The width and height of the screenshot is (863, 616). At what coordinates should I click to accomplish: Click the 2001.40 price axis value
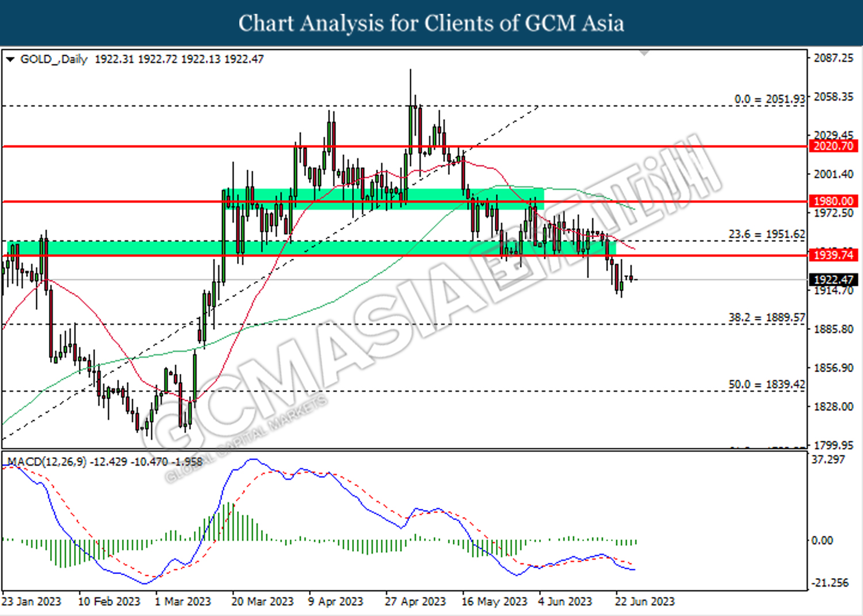pyautogui.click(x=833, y=174)
